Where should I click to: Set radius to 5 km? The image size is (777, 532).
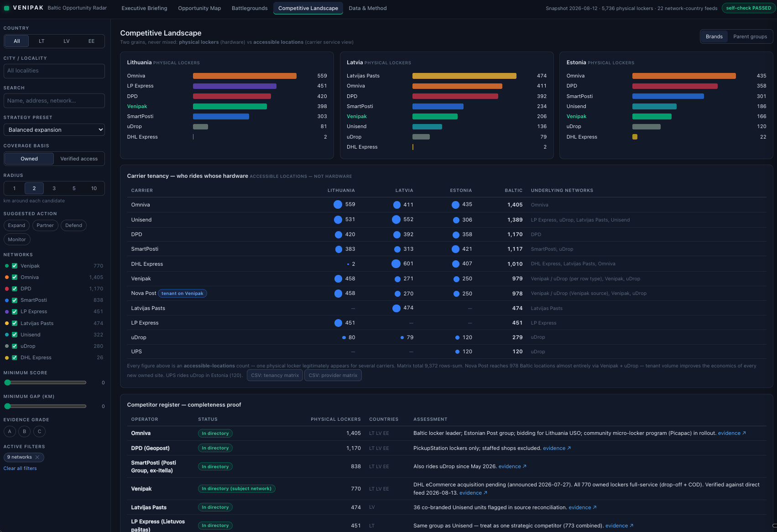click(x=74, y=188)
